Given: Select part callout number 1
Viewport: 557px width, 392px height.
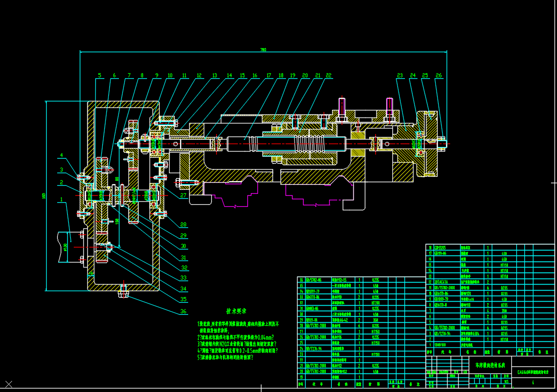Looking at the screenshot, I should (x=61, y=199).
